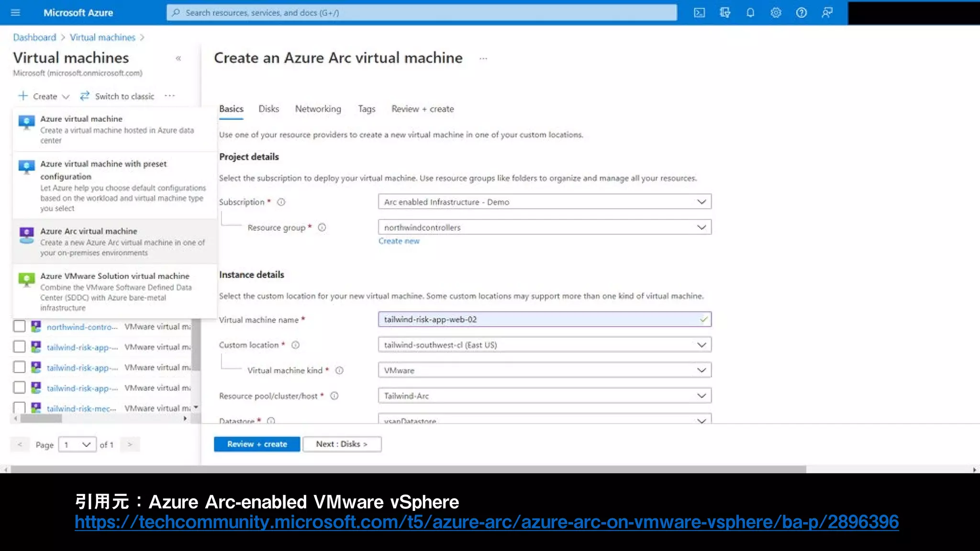The image size is (980, 551).
Task: Click the preset configuration virtual machine icon
Action: 27,167
